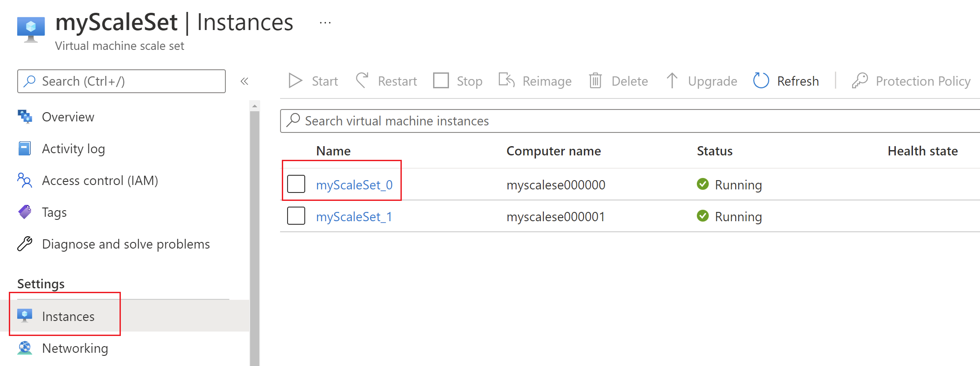Open the Overview menu item
Viewport: 980px width, 366px height.
[68, 117]
